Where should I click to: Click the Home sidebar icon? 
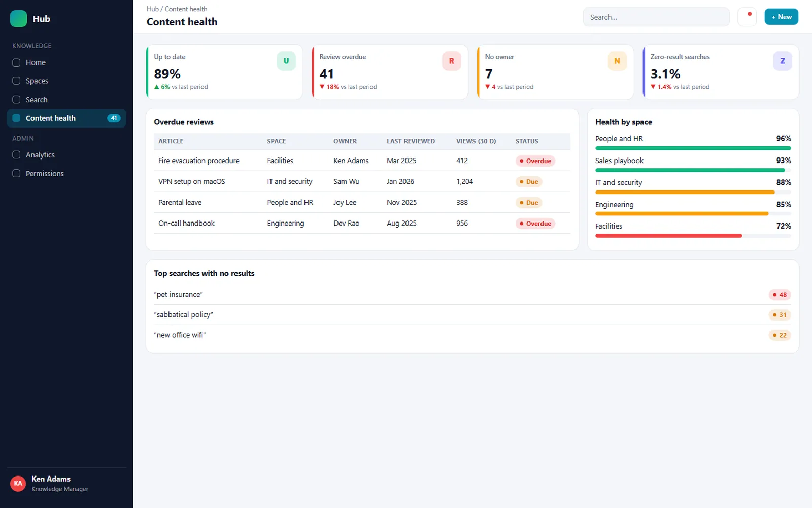coord(16,62)
